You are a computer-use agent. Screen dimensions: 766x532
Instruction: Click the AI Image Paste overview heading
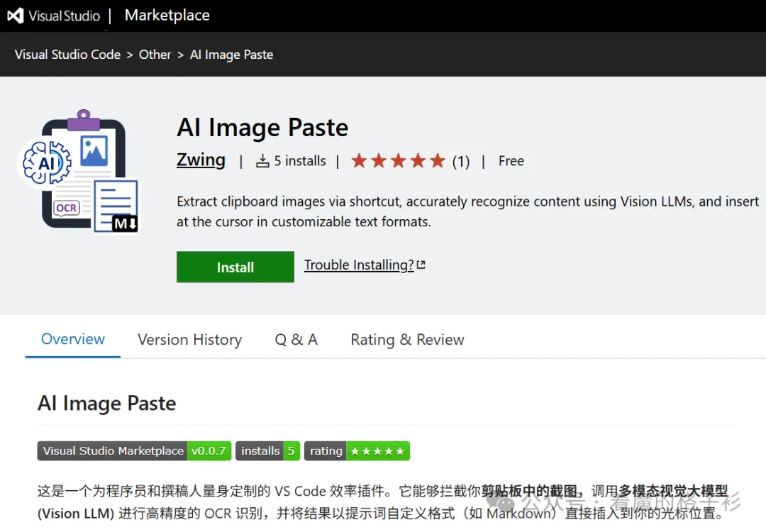[107, 404]
